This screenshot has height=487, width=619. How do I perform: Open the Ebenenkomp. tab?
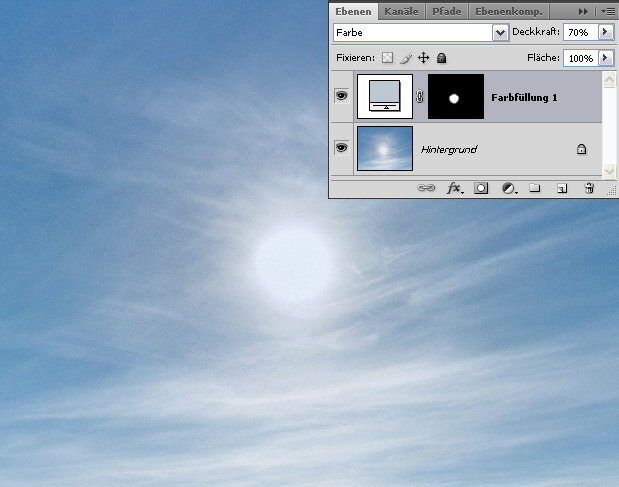click(507, 11)
